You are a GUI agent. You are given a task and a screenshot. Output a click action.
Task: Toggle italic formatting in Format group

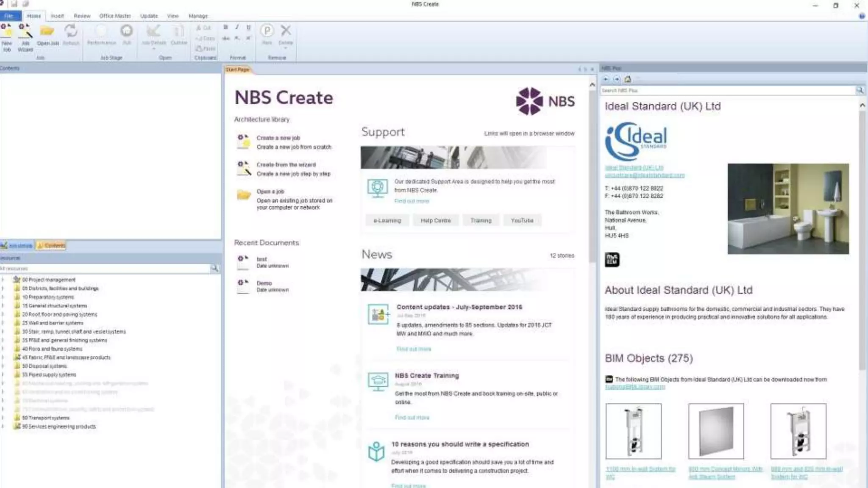237,27
